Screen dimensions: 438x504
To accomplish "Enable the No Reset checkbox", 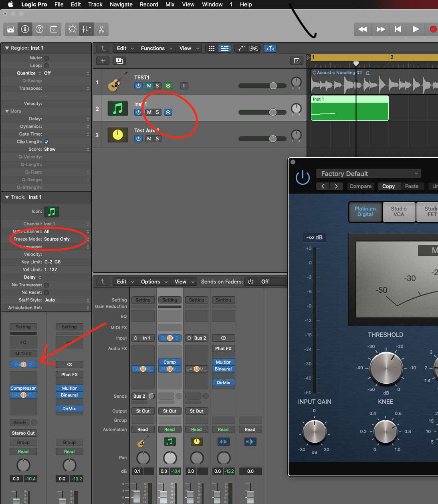I will click(46, 293).
